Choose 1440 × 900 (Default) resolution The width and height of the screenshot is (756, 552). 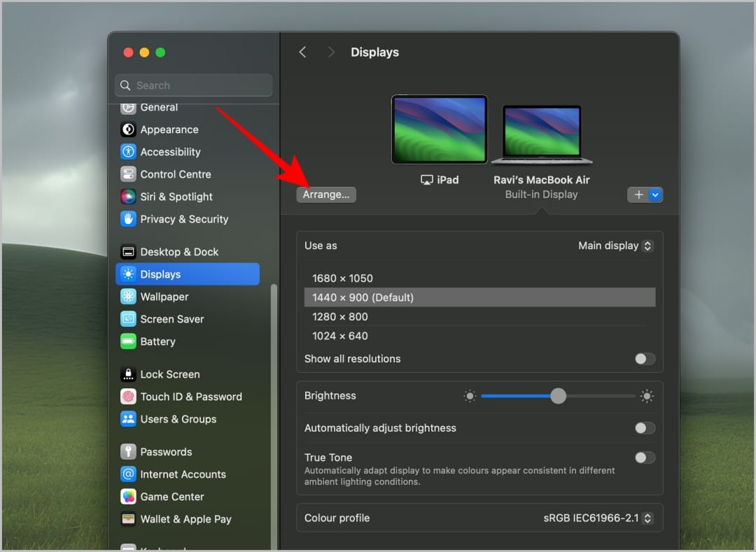pos(479,297)
